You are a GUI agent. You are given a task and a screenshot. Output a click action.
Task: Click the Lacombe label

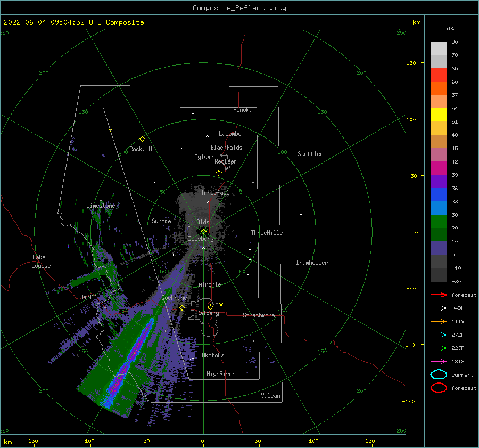click(230, 134)
